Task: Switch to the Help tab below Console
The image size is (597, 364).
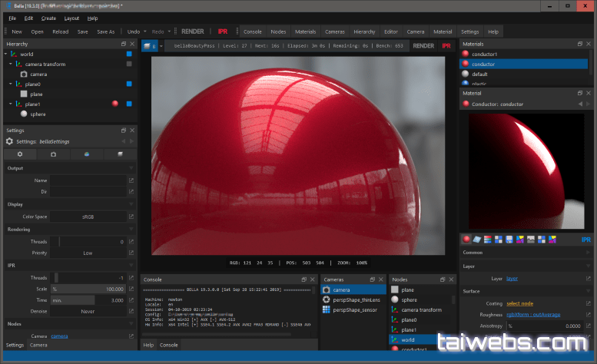Action: [x=148, y=345]
